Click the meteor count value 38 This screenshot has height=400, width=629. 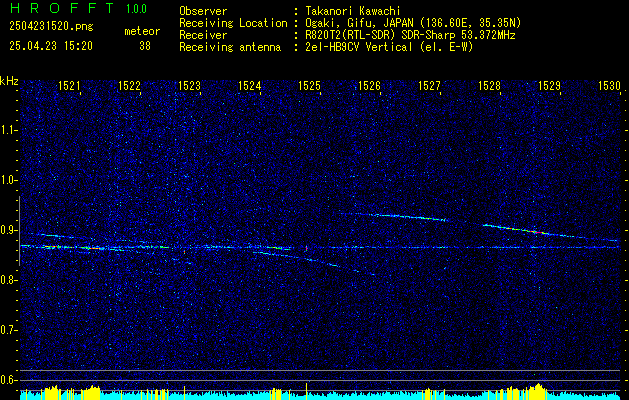[x=145, y=46]
